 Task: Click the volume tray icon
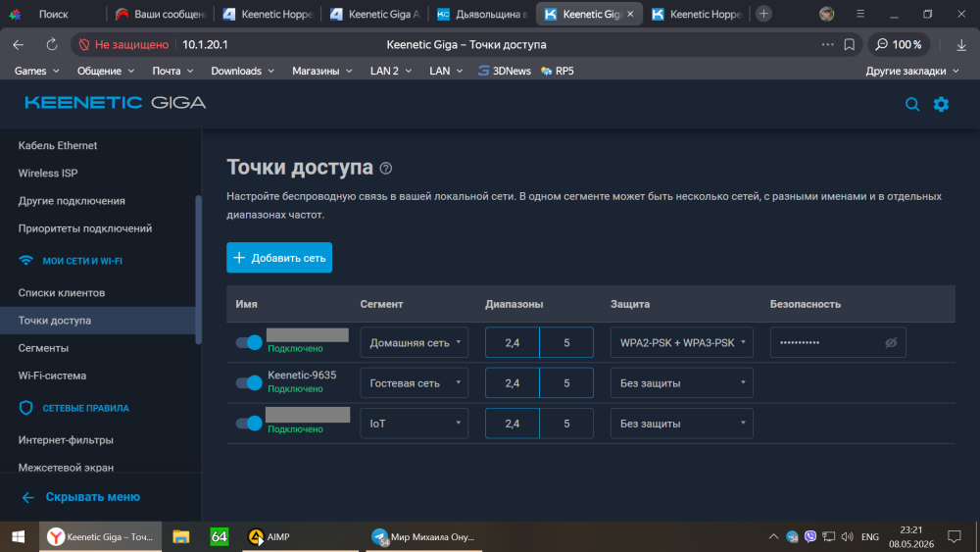pos(847,536)
